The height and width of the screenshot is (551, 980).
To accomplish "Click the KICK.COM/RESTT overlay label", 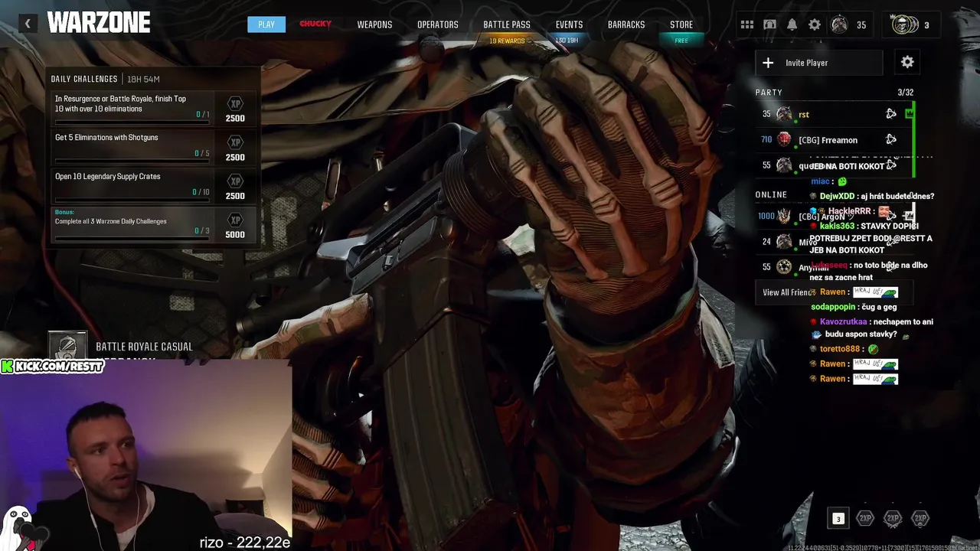I will pyautogui.click(x=52, y=367).
